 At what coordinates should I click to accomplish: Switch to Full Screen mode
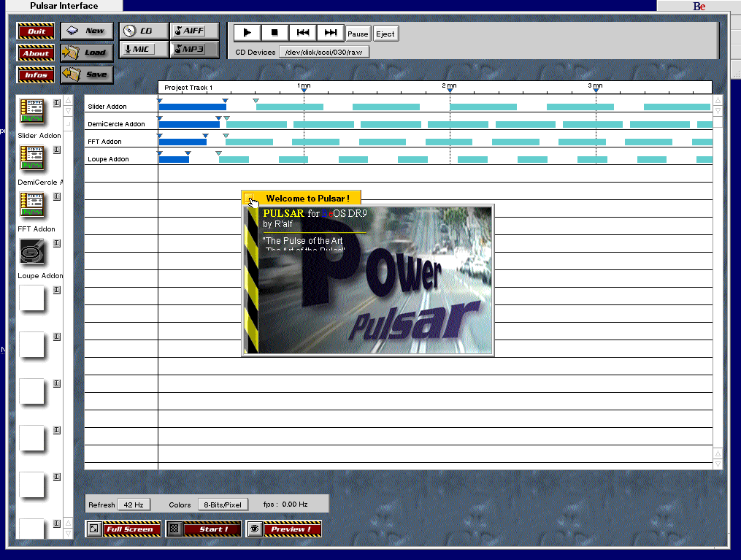click(131, 529)
